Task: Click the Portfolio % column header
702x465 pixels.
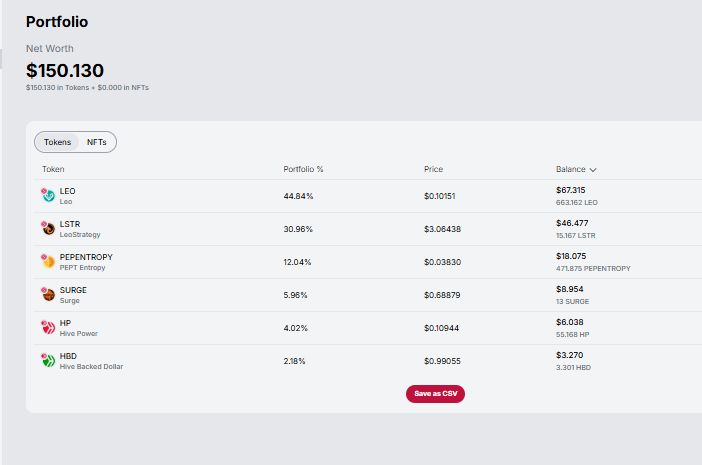Action: pos(303,169)
